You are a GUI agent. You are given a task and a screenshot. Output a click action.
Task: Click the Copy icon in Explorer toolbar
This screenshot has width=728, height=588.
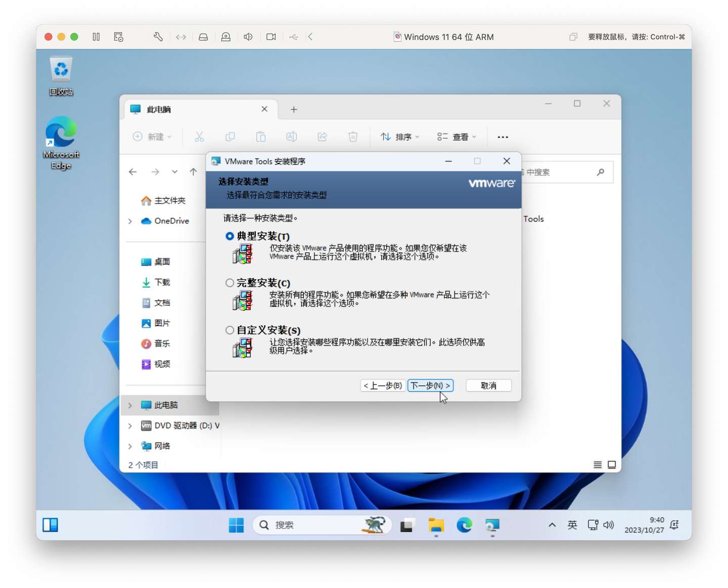[x=230, y=137]
